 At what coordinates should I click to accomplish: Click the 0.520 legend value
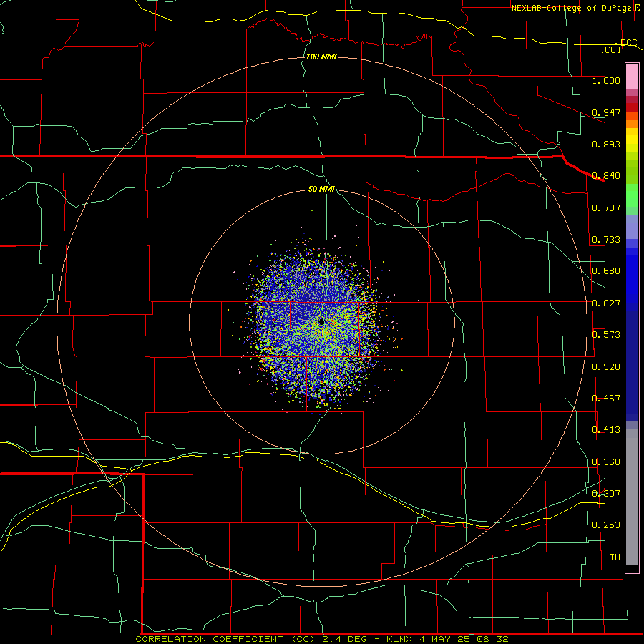(x=606, y=367)
